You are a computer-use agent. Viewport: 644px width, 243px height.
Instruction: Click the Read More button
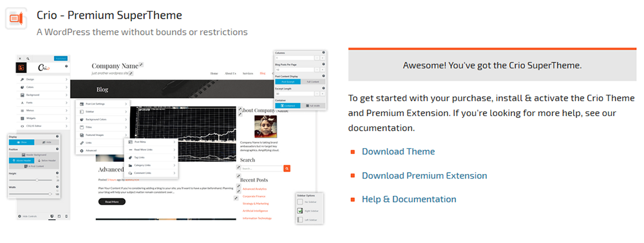[111, 202]
